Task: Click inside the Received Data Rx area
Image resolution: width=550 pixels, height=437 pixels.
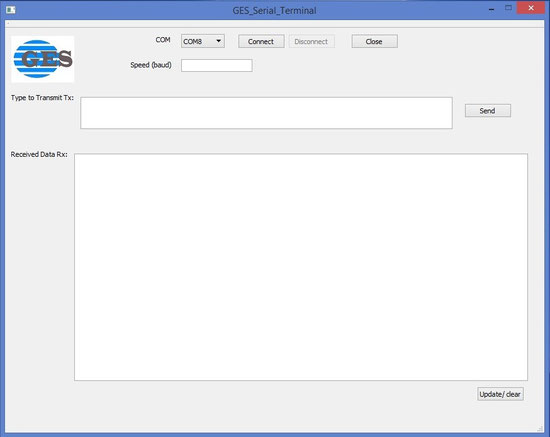Action: (301, 267)
